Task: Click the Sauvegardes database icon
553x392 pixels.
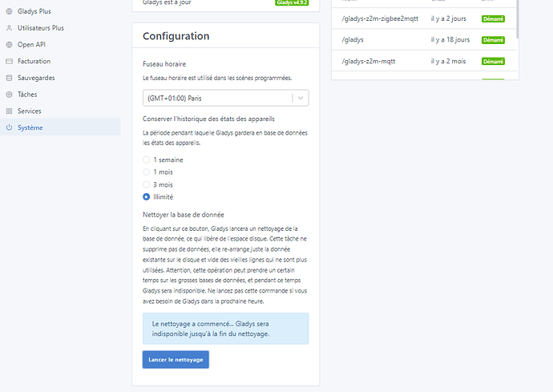Action: tap(9, 78)
